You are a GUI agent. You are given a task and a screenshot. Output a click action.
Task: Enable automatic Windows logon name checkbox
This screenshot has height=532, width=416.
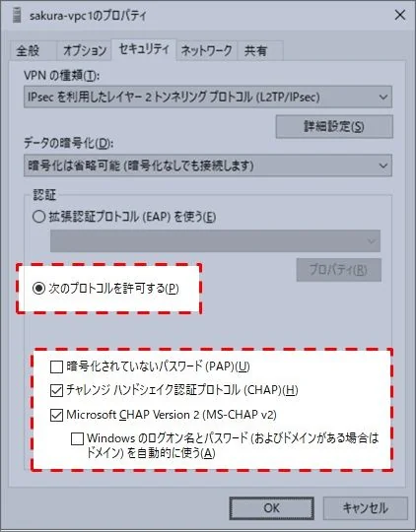[78, 438]
